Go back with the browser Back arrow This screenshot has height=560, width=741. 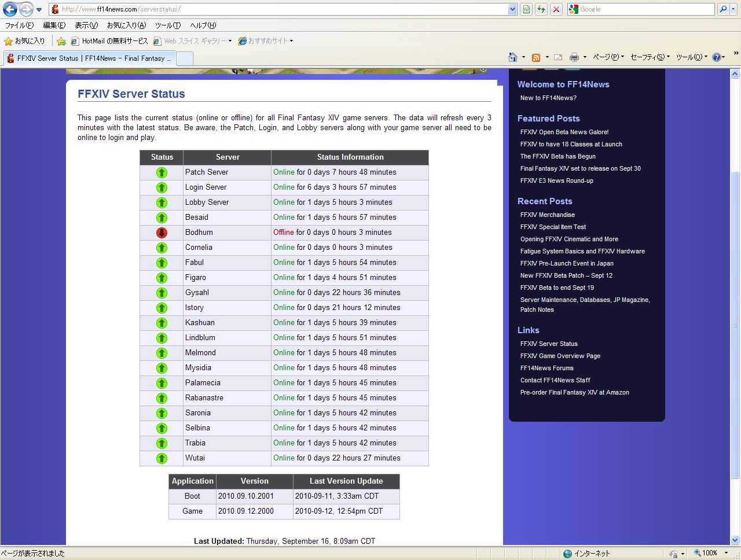point(10,9)
